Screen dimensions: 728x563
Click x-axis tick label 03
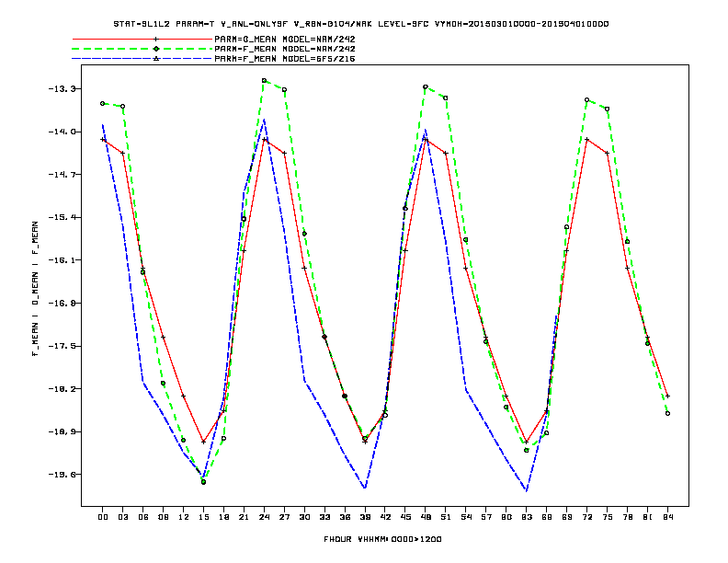pos(123,517)
